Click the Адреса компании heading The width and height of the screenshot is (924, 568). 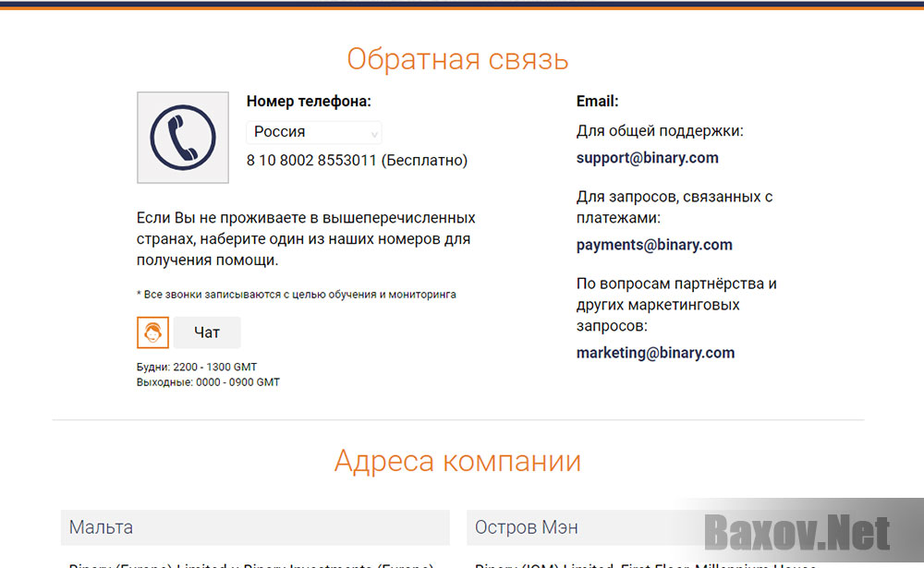[x=457, y=461]
